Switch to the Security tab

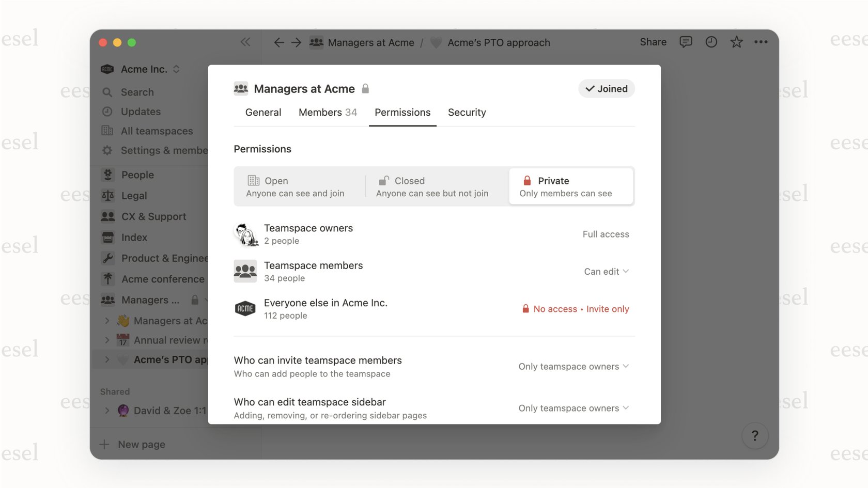(x=467, y=112)
